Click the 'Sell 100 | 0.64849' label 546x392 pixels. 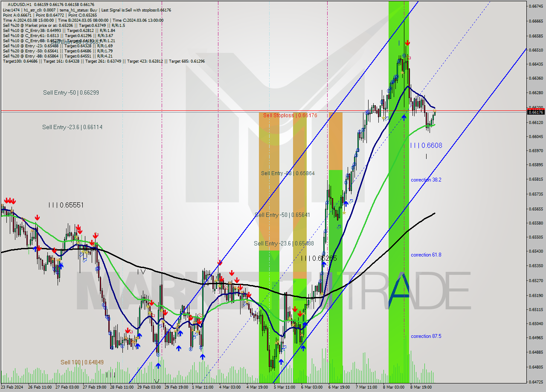tap(82, 362)
